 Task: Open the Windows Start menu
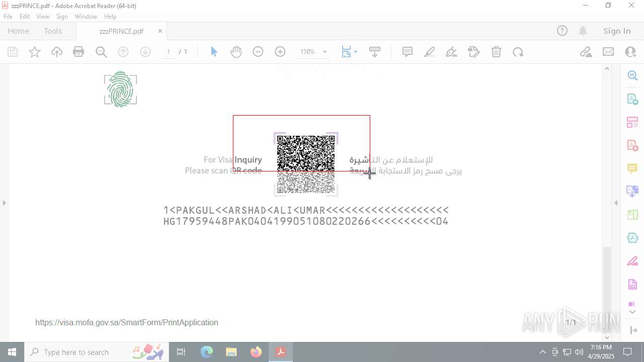point(12,352)
